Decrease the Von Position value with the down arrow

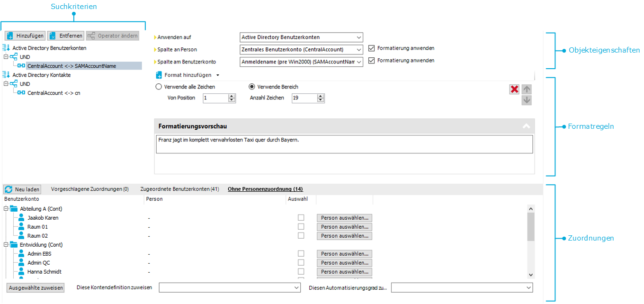[x=232, y=100]
